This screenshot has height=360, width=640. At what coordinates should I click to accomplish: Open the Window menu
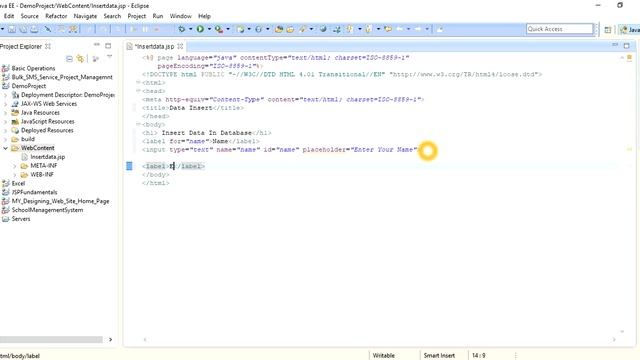pos(181,16)
